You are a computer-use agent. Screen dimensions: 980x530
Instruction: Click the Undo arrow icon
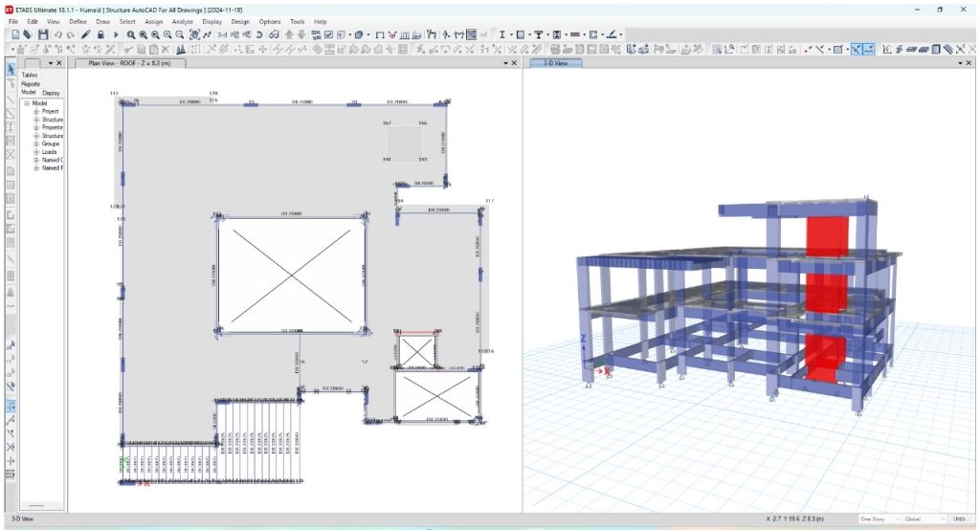click(58, 34)
